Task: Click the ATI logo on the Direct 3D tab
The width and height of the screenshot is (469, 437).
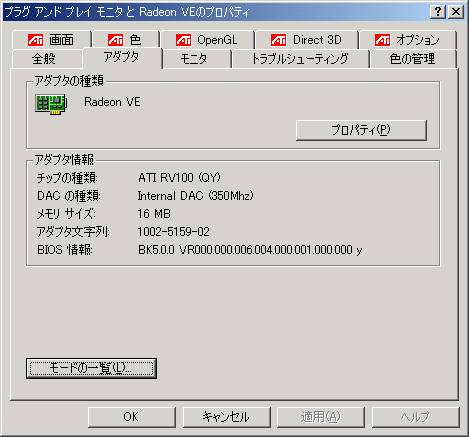Action: point(278,40)
